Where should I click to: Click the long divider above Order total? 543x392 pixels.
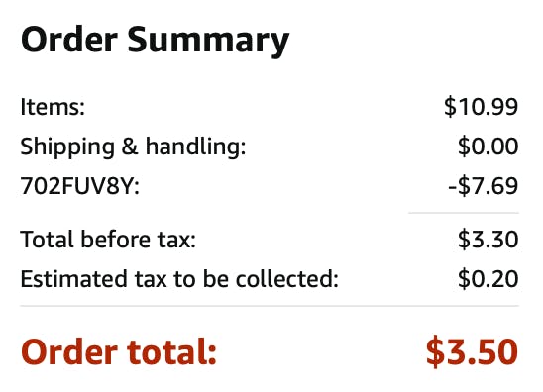tap(270, 306)
